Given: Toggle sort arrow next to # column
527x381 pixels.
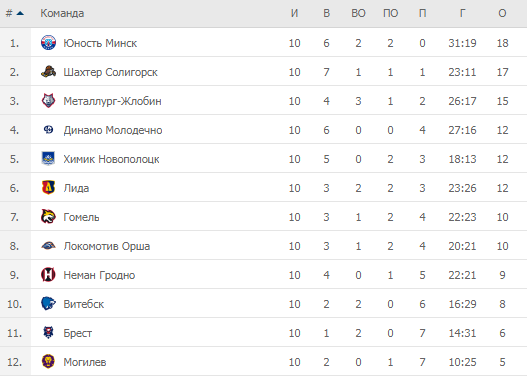Looking at the screenshot, I should coord(20,13).
